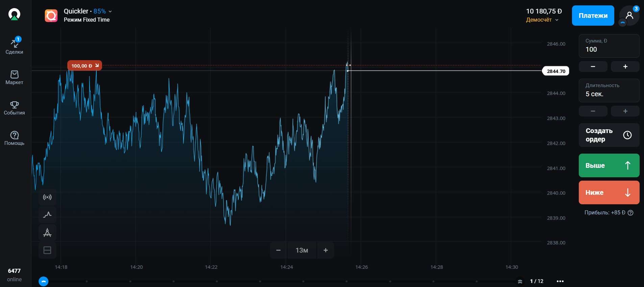Click the 6477 online counter
This screenshot has height=287, width=644.
[x=14, y=275]
